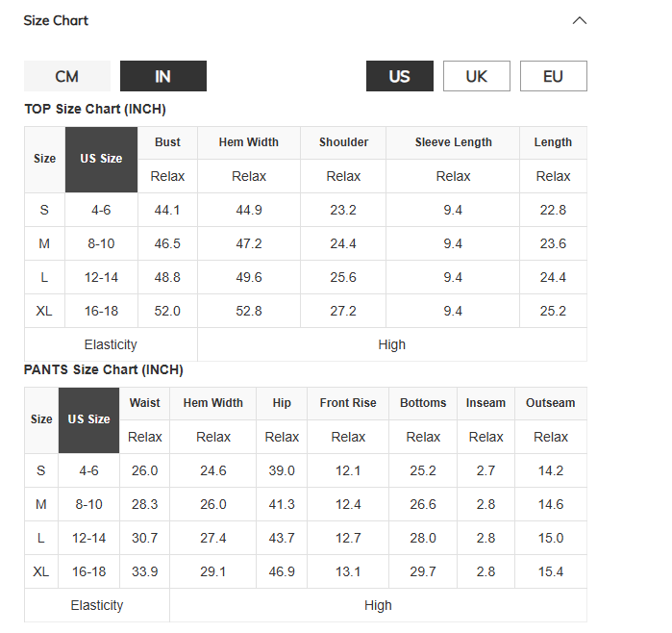Click the Front Rise column header
Viewport: 672px width, 633px height.
tap(348, 403)
